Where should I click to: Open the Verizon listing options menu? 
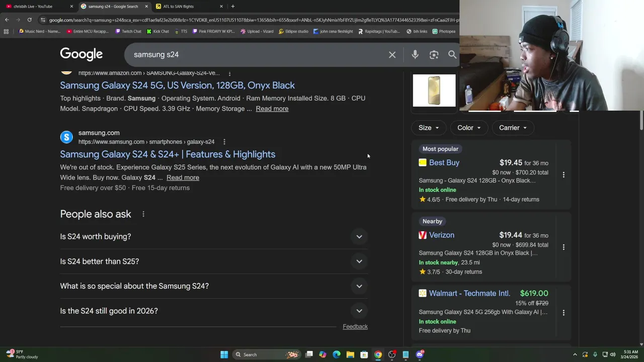click(x=563, y=247)
